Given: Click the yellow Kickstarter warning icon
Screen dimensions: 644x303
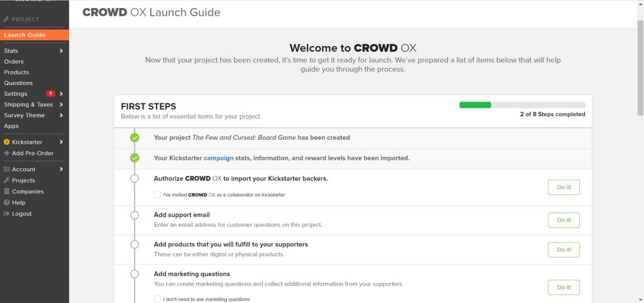Looking at the screenshot, I should tap(6, 142).
